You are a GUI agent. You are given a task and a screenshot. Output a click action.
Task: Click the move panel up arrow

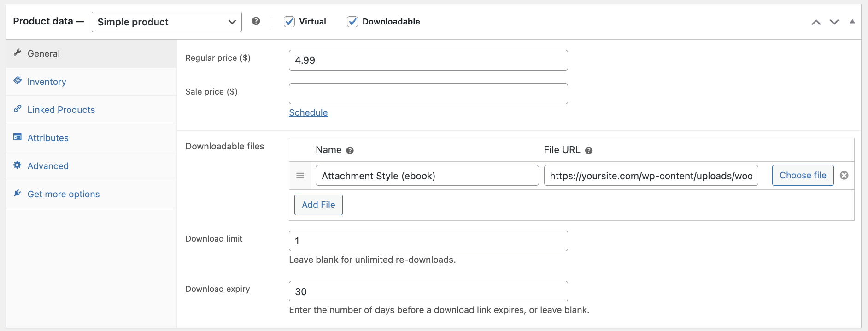coord(816,22)
